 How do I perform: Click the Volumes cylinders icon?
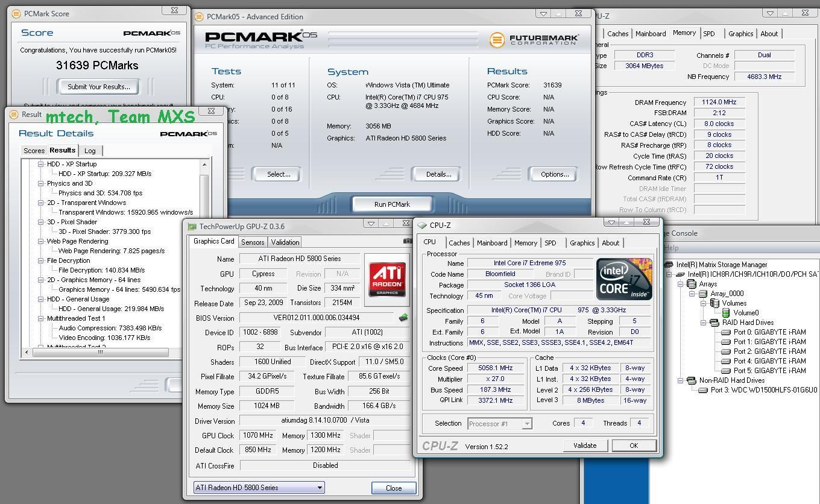click(x=714, y=303)
